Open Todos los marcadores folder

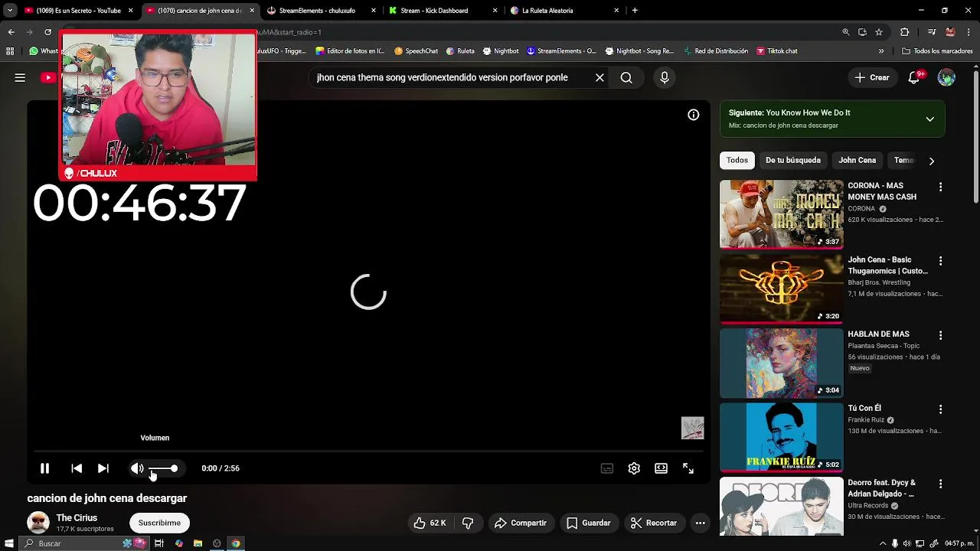click(x=938, y=51)
